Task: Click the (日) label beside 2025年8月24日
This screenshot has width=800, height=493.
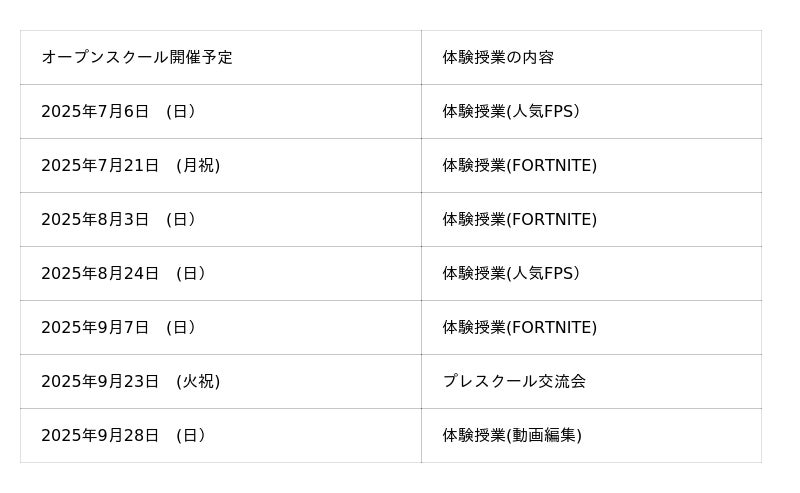Action: pos(191,273)
